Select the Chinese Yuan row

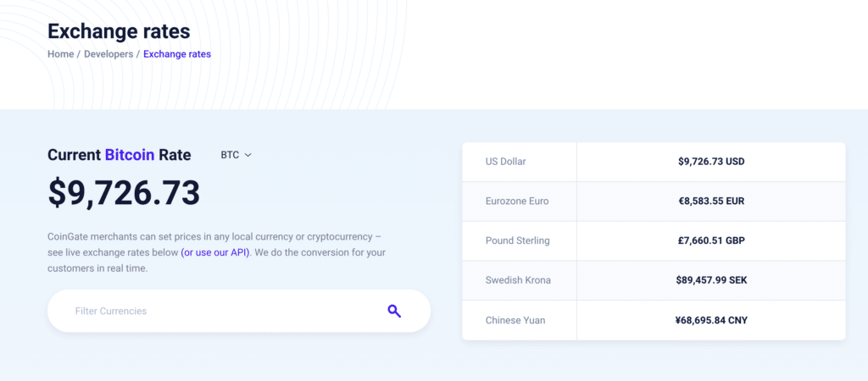[654, 320]
